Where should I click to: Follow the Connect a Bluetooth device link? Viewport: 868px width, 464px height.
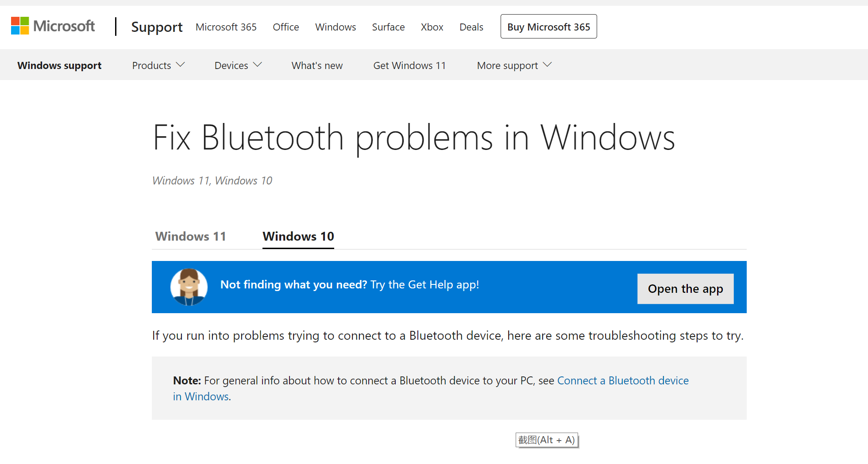pos(623,380)
